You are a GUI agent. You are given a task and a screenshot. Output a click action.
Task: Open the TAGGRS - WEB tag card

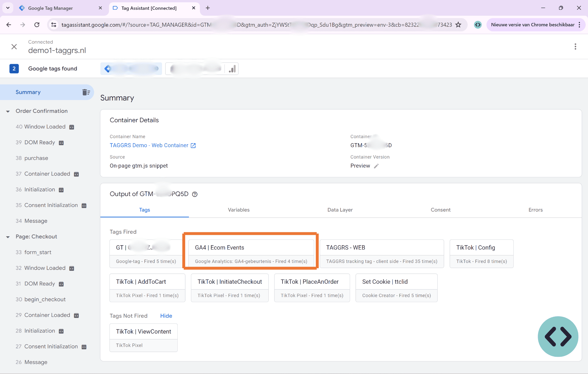coord(382,254)
